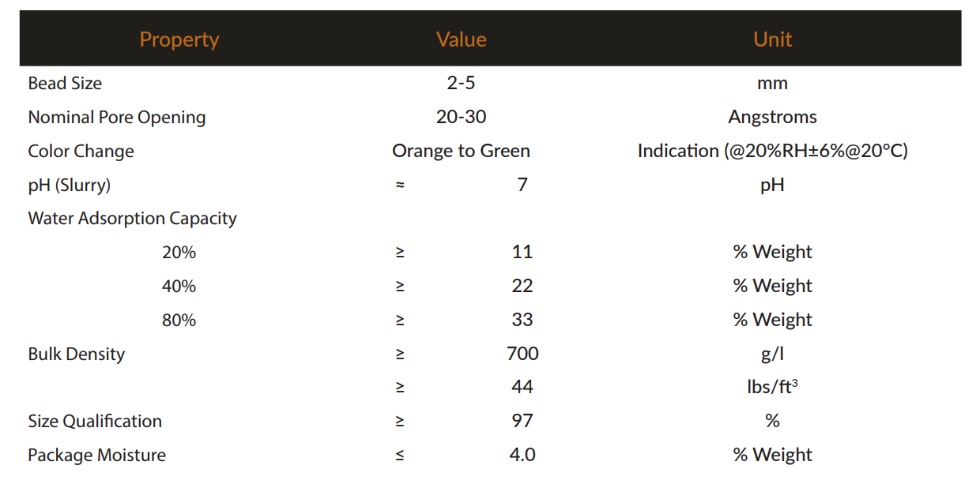Click the 20-30 pore opening value

(461, 117)
